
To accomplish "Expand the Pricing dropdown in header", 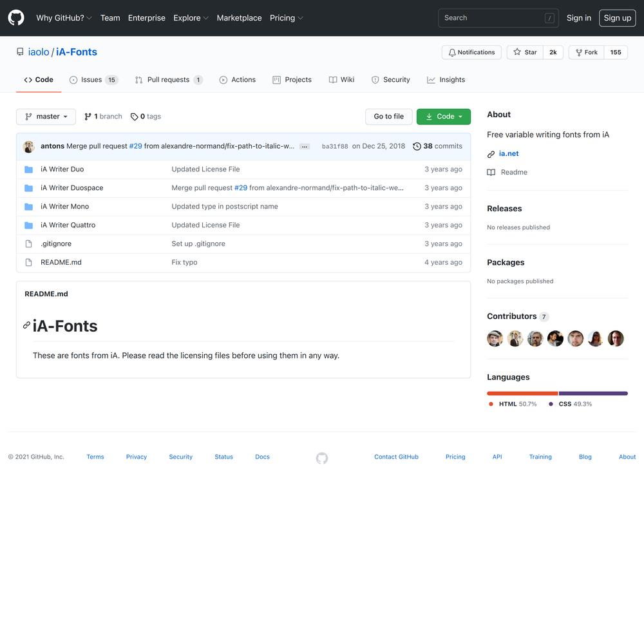I will tap(287, 17).
